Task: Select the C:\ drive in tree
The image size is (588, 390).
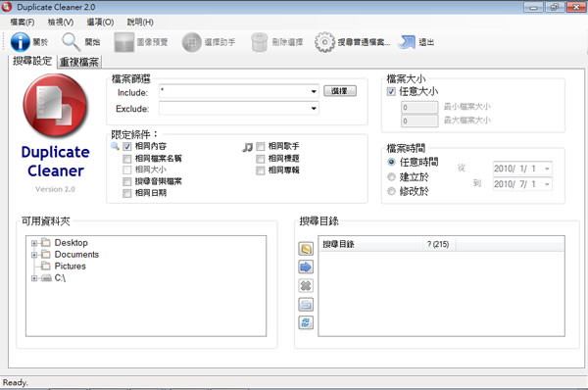Action: (x=60, y=278)
